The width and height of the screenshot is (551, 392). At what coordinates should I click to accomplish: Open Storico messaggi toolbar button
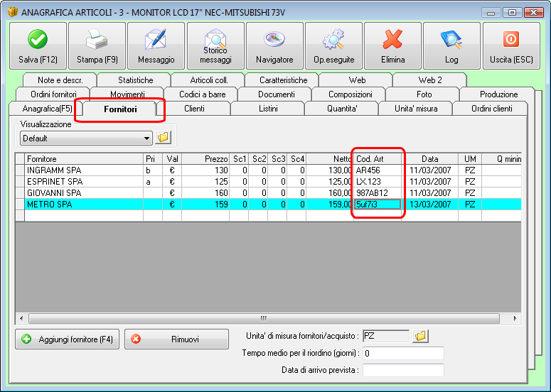click(x=215, y=45)
